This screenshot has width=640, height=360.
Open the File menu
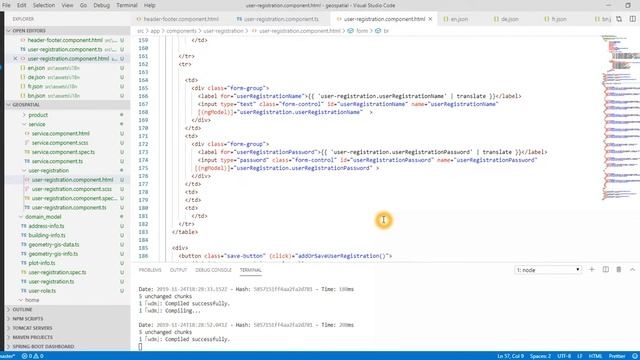(x=7, y=5)
